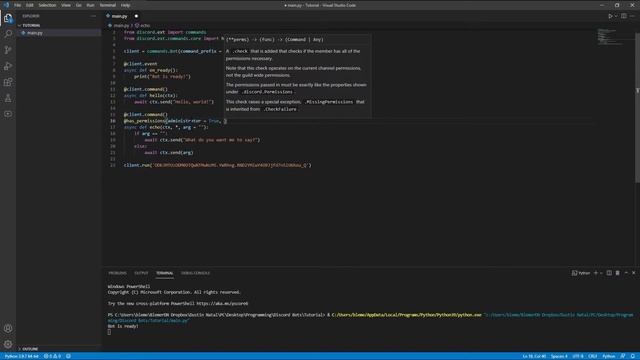
Task: Split the editor to the right
Action: click(624, 16)
